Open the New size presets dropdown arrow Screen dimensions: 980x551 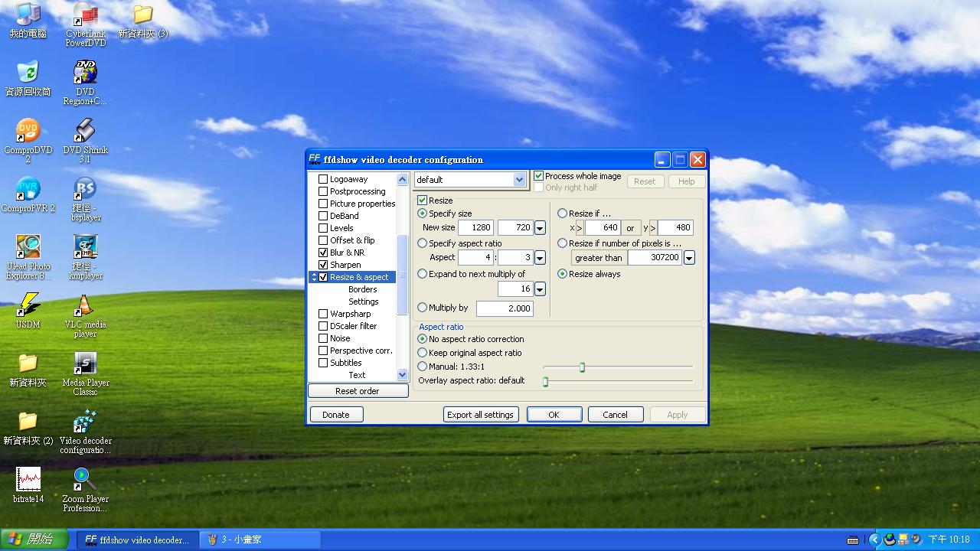540,228
